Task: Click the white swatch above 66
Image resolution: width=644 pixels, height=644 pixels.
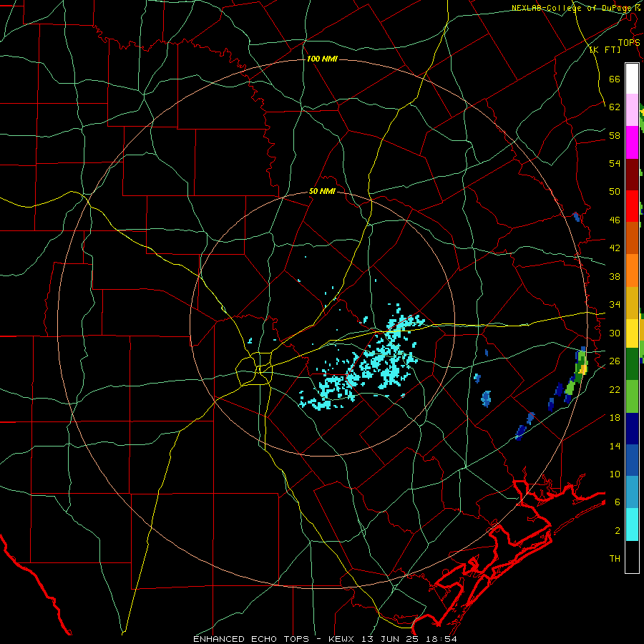Action: pos(632,79)
